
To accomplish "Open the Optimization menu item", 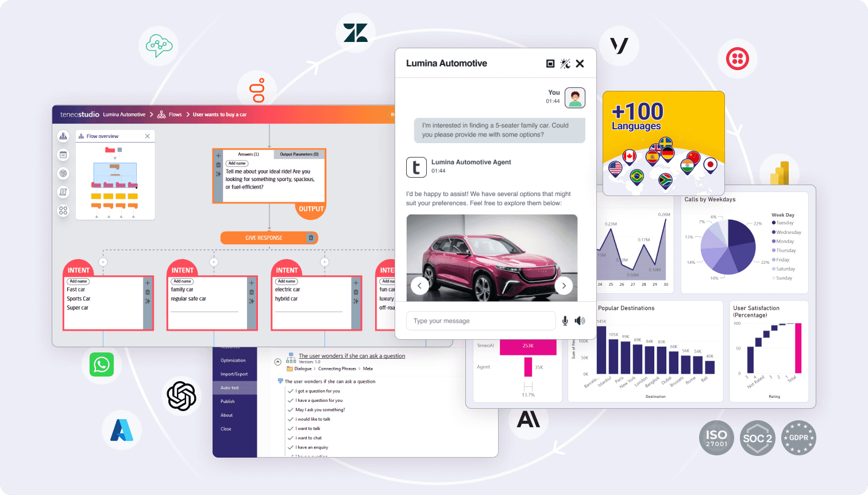I will pos(233,360).
